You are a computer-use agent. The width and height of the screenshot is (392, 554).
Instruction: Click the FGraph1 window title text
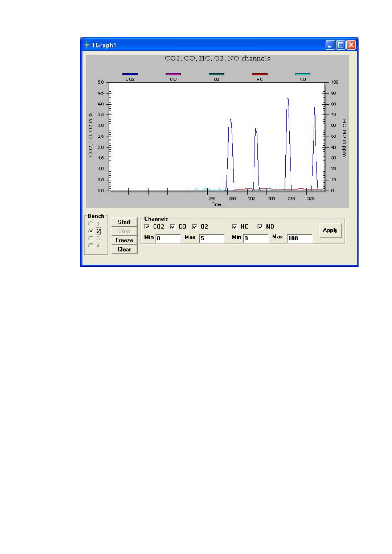pyautogui.click(x=104, y=45)
